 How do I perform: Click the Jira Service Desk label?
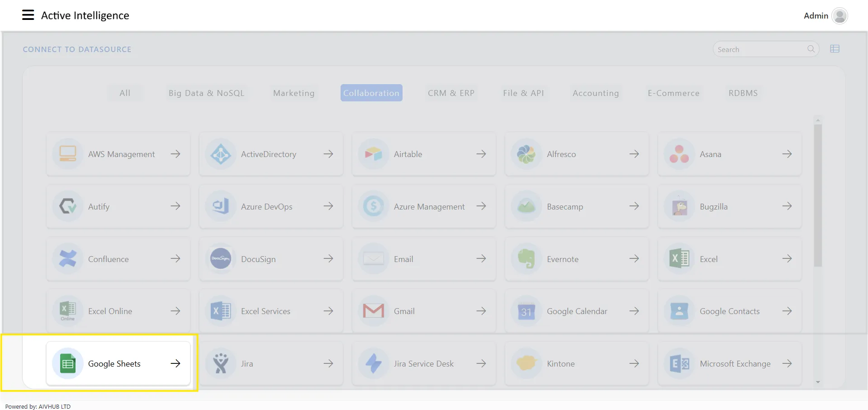(424, 364)
